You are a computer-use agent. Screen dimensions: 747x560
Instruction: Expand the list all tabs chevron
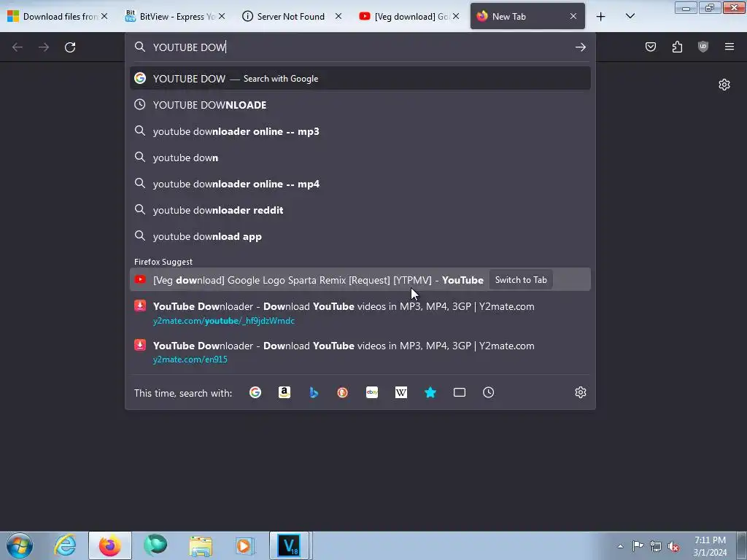pos(630,16)
